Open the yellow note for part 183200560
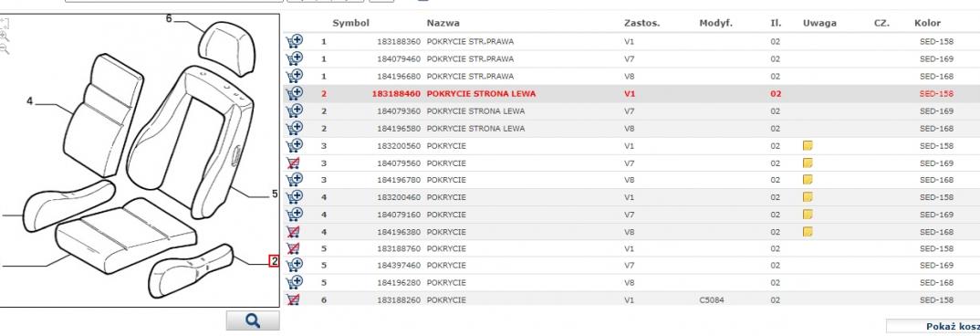Image resolution: width=980 pixels, height=336 pixels. (x=808, y=146)
